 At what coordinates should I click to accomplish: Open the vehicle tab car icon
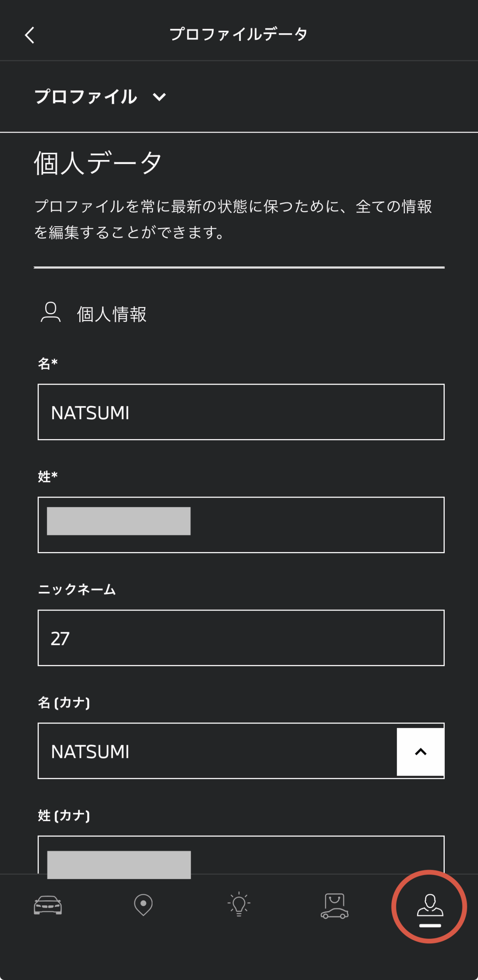(x=48, y=905)
